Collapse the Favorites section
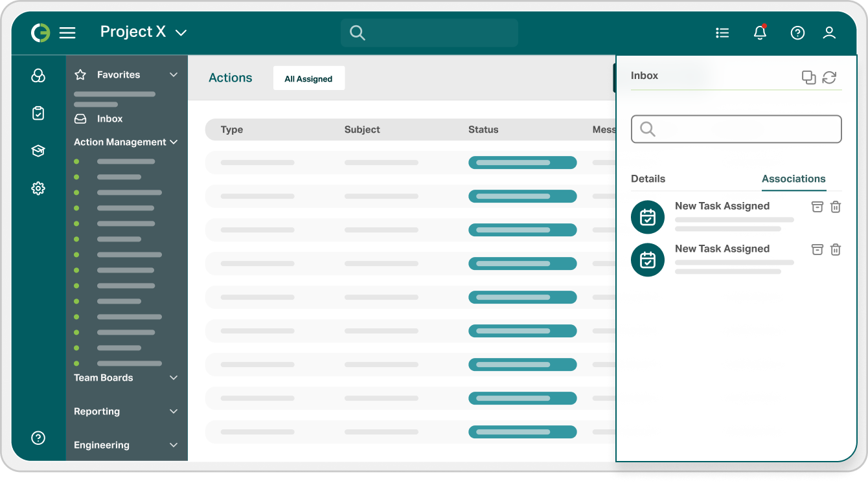Viewport: 868px width, 483px height. click(173, 74)
